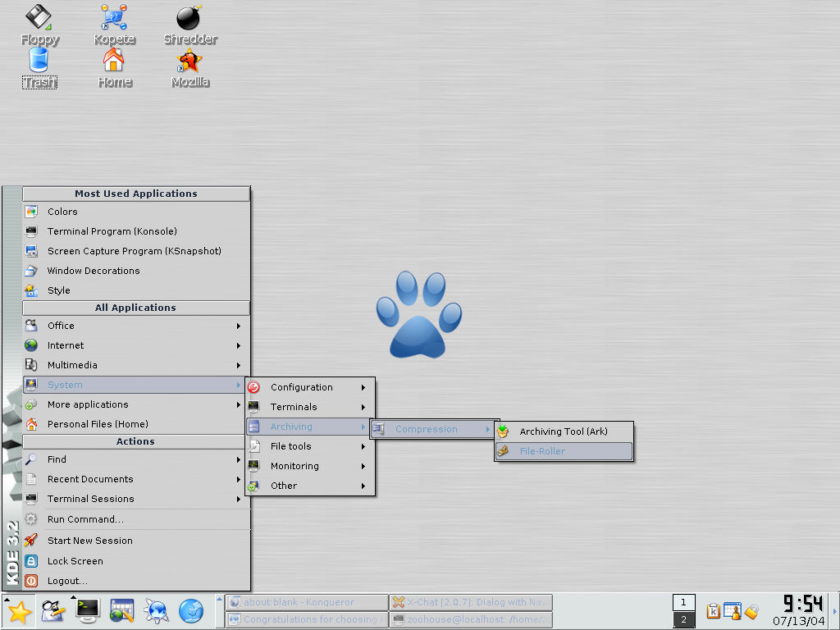Open Colors from Most Used Applications
The height and width of the screenshot is (630, 840).
pos(136,212)
